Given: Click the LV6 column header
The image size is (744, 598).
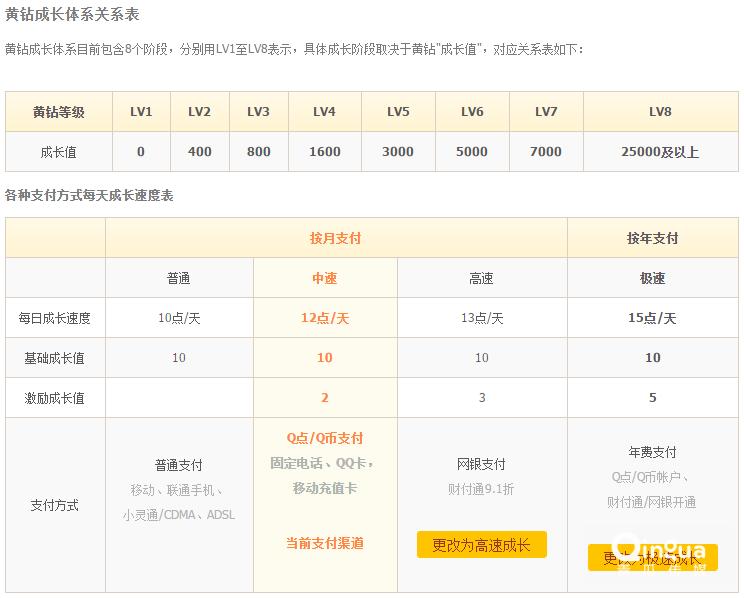Looking at the screenshot, I should pyautogui.click(x=472, y=112).
